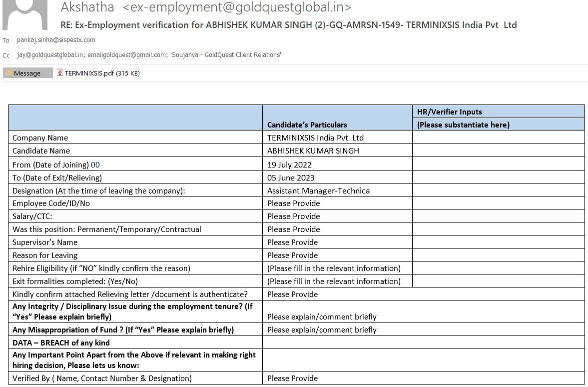Click the sender name Akshatha
This screenshot has height=387, width=588.
87,7
